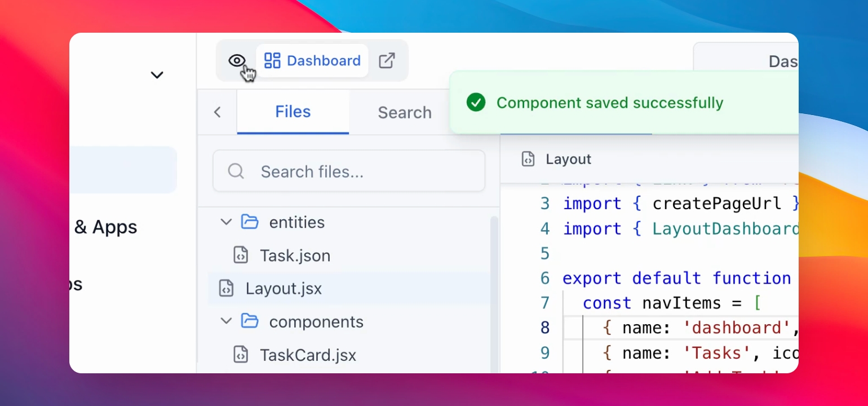868x406 pixels.
Task: Collapse the components folder chevron
Action: click(x=226, y=321)
